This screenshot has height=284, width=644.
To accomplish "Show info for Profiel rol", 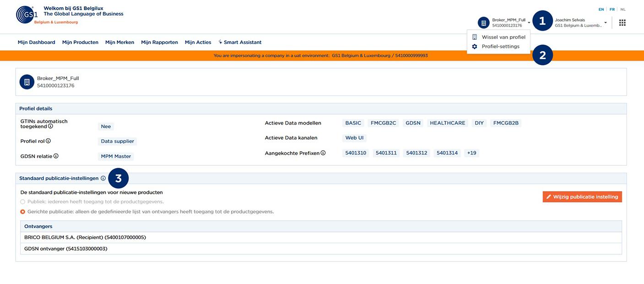I will tap(48, 141).
